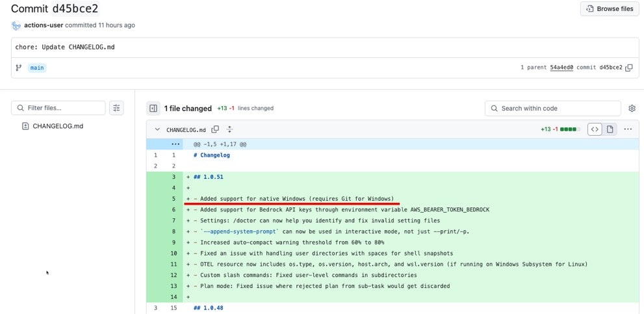Open file filter options button
Screen dimensions: 644x314
click(x=116, y=108)
